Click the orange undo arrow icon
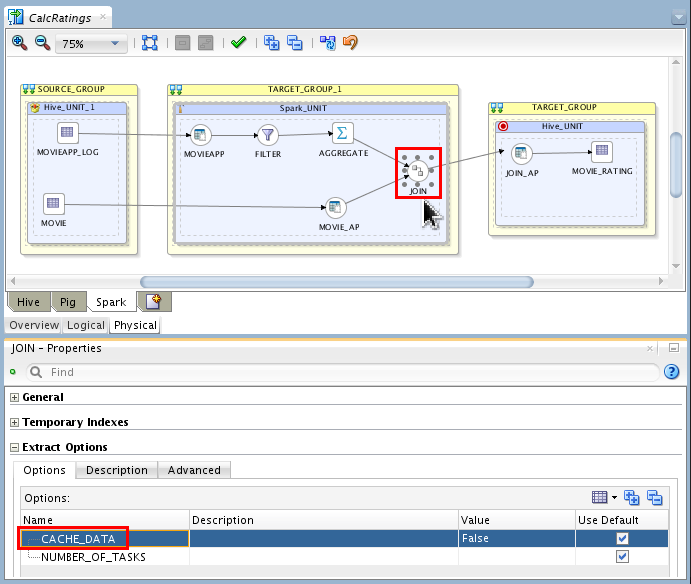Image resolution: width=691 pixels, height=584 pixels. [350, 42]
